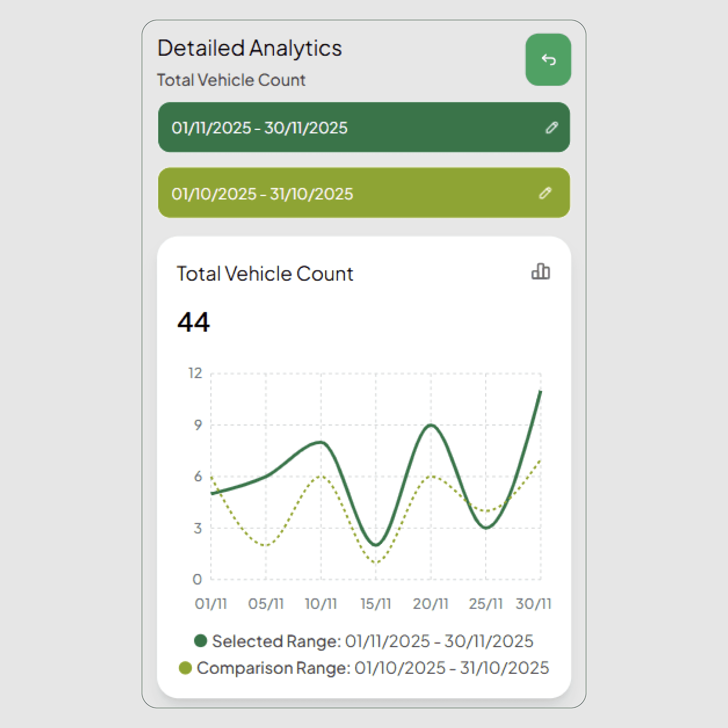Click the olive Comparison Range legend dot

[x=185, y=668]
